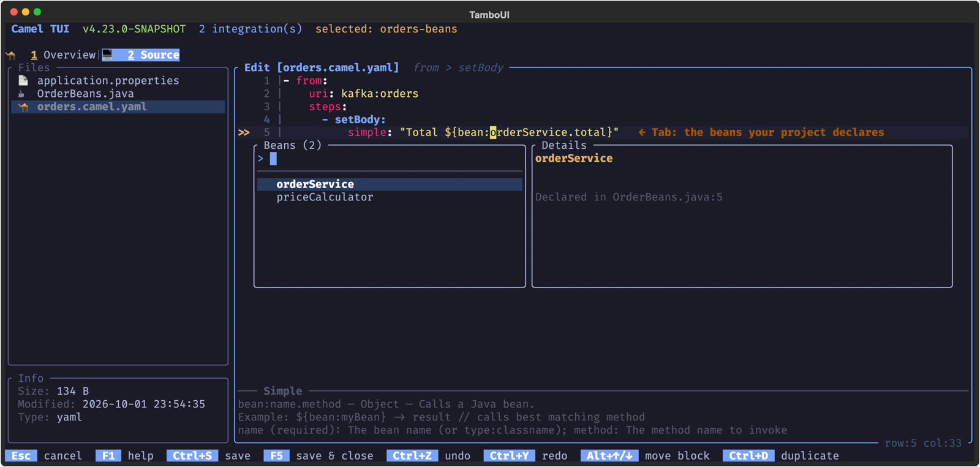Click '2 integration(s)' in header

coord(251,29)
